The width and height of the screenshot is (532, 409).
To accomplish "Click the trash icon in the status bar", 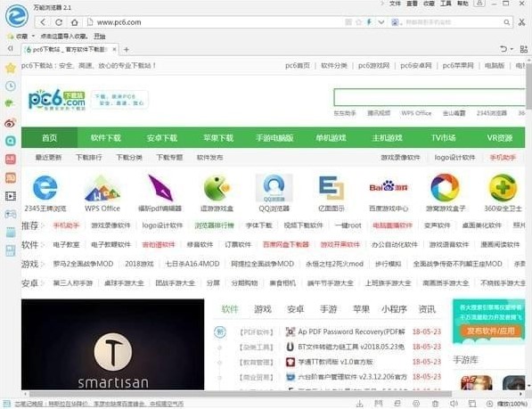I will pos(435,404).
